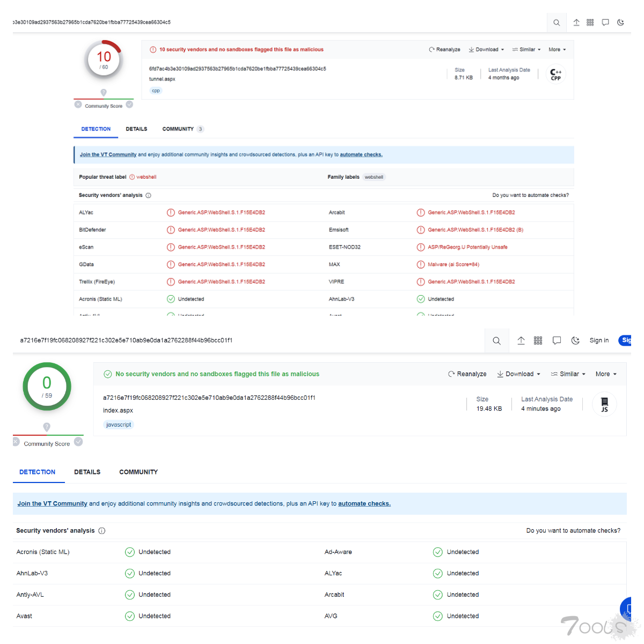Click the cpp tag under tunnel.aspx

tap(156, 91)
